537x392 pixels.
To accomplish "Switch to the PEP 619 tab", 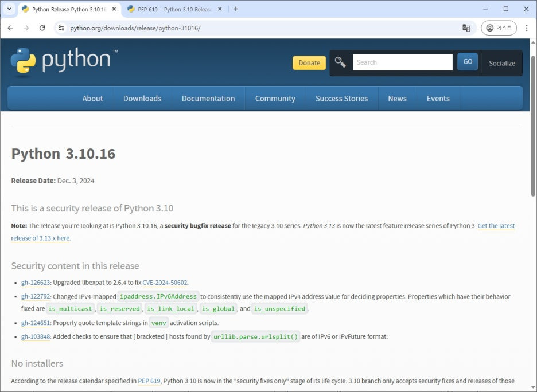I will pos(174,10).
